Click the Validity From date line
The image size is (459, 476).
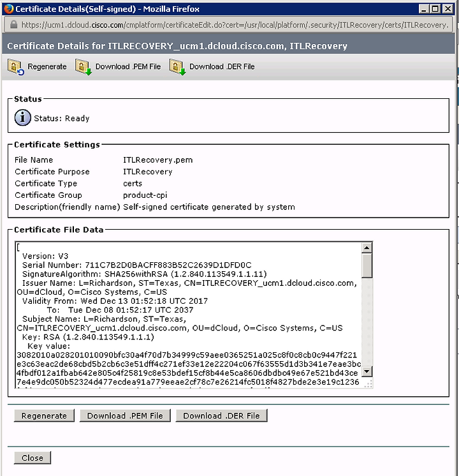pyautogui.click(x=115, y=301)
